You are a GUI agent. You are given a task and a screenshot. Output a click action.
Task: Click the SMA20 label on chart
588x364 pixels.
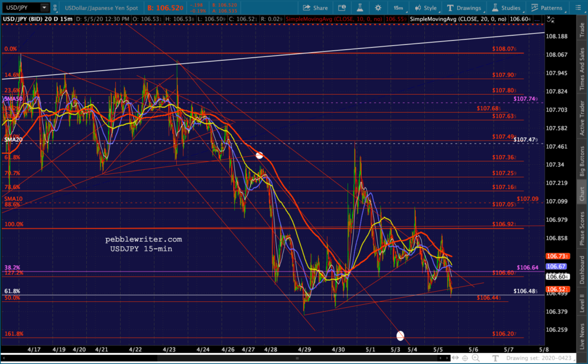point(13,140)
